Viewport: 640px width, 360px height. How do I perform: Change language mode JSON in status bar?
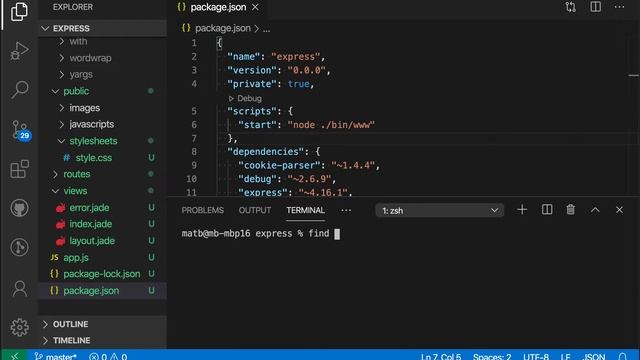click(594, 356)
